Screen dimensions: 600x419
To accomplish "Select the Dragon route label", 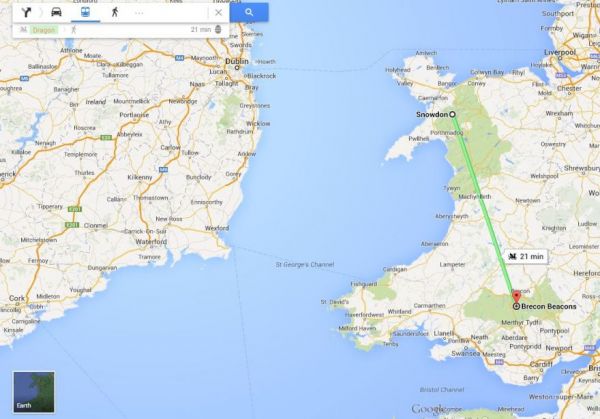I will tap(44, 30).
